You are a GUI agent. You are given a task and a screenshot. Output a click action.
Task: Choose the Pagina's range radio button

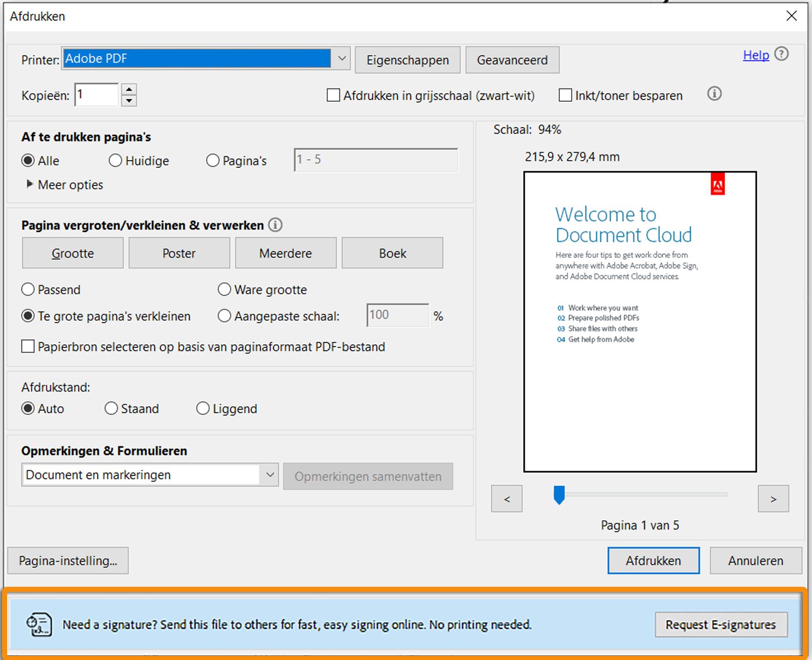point(213,161)
